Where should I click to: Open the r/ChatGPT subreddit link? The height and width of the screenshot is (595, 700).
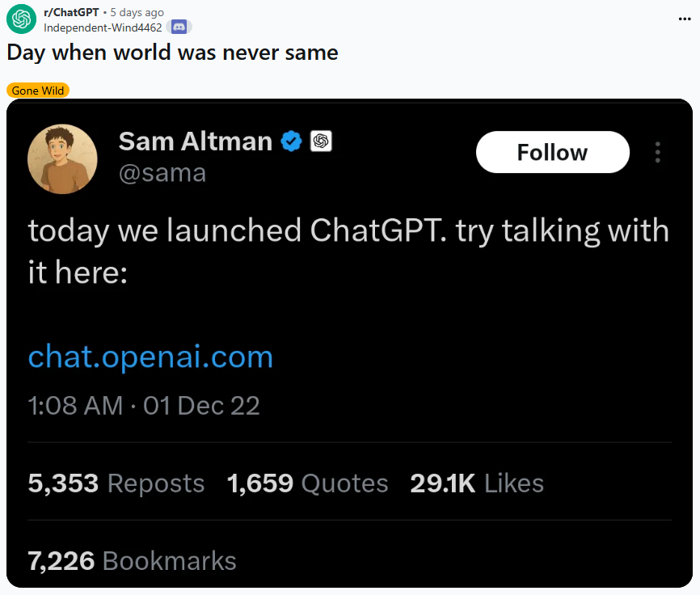[72, 12]
